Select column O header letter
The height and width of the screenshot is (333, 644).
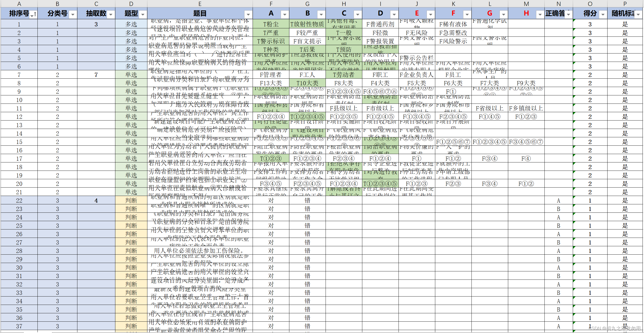tap(590, 4)
